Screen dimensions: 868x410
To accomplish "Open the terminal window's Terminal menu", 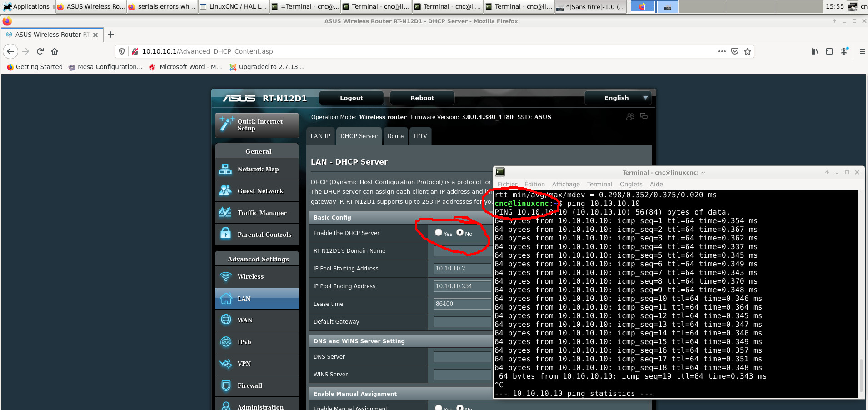I will (x=599, y=184).
